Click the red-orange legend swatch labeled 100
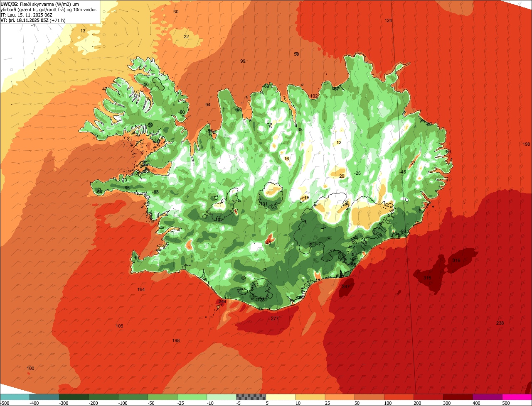 398,397
